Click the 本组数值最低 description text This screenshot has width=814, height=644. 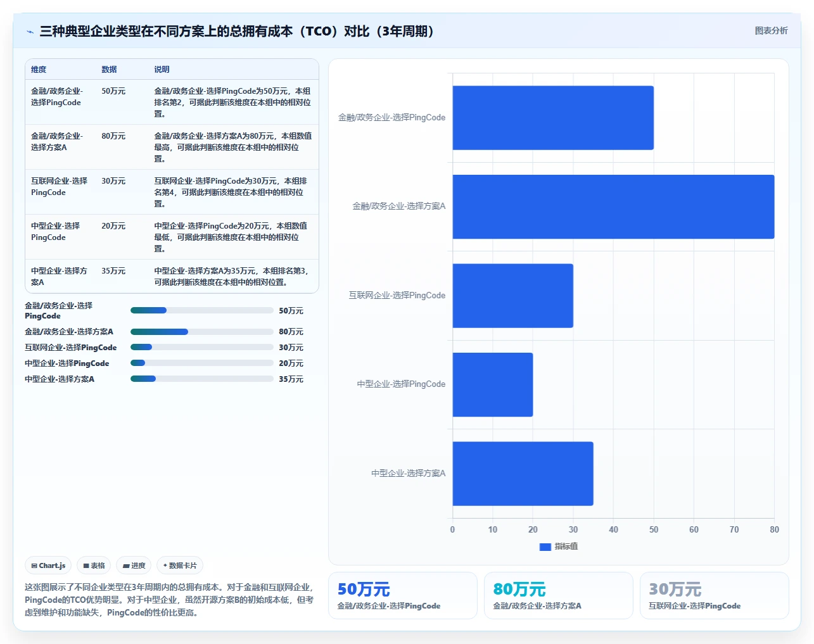pyautogui.click(x=231, y=237)
